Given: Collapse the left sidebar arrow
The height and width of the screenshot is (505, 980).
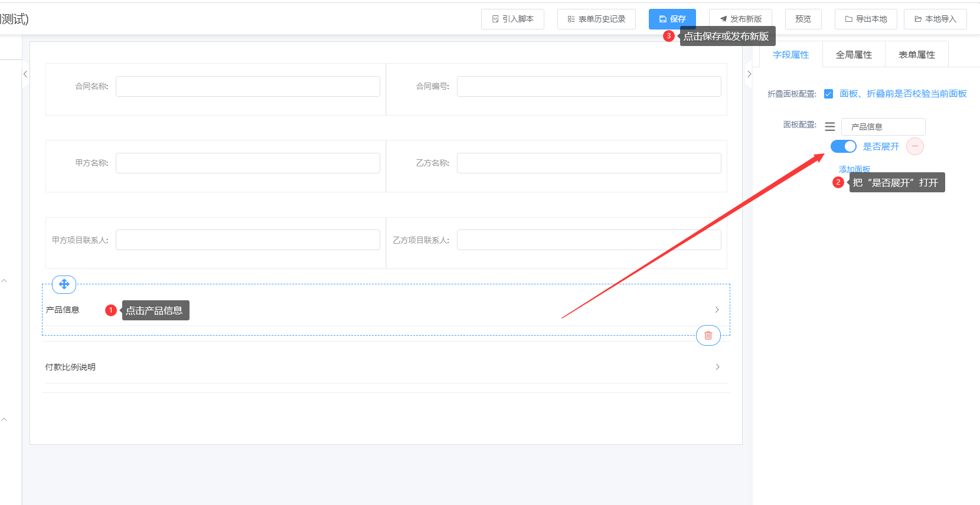Looking at the screenshot, I should click(25, 74).
